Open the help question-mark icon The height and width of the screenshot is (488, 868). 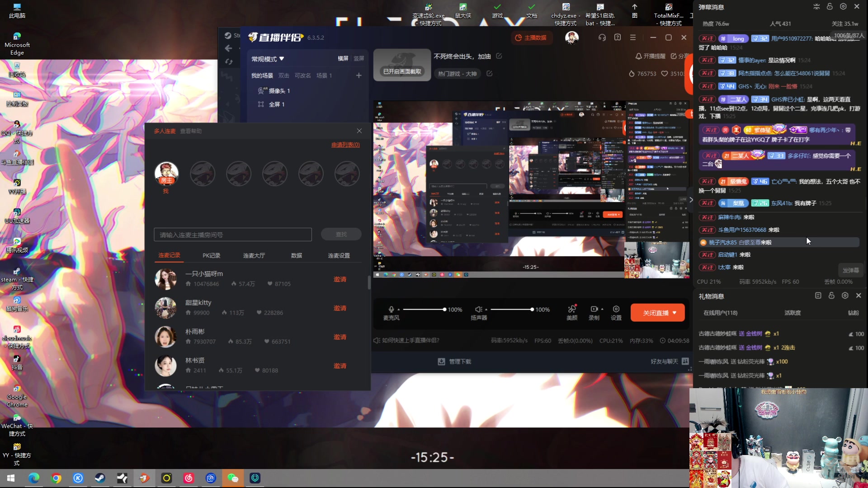tap(618, 38)
